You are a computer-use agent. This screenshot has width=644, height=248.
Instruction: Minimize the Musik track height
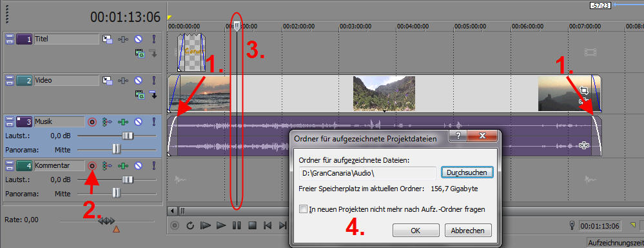10,121
